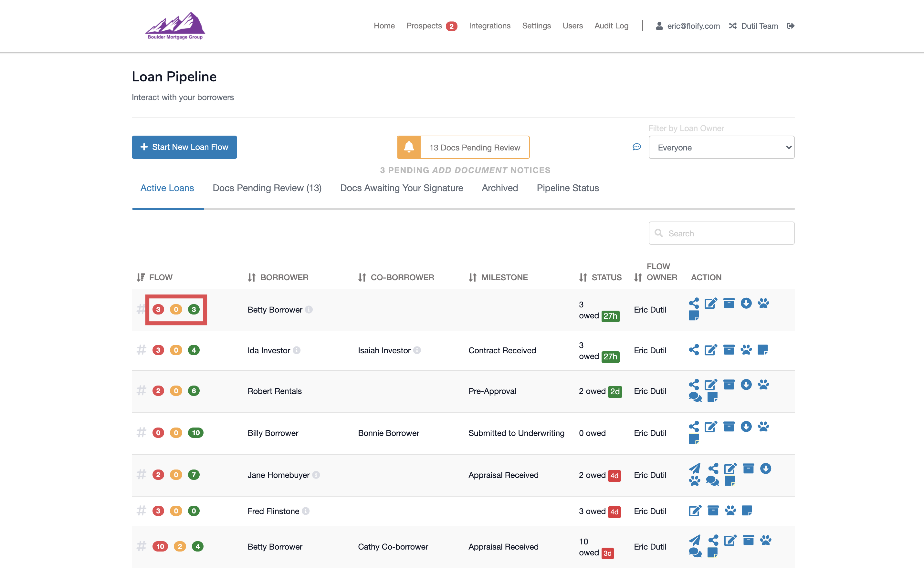
Task: Click paper plane icon for Jane Homebuyer
Action: 695,468
